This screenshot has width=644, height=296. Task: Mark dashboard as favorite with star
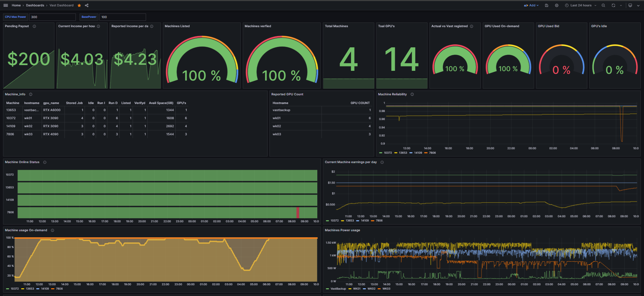click(x=79, y=5)
